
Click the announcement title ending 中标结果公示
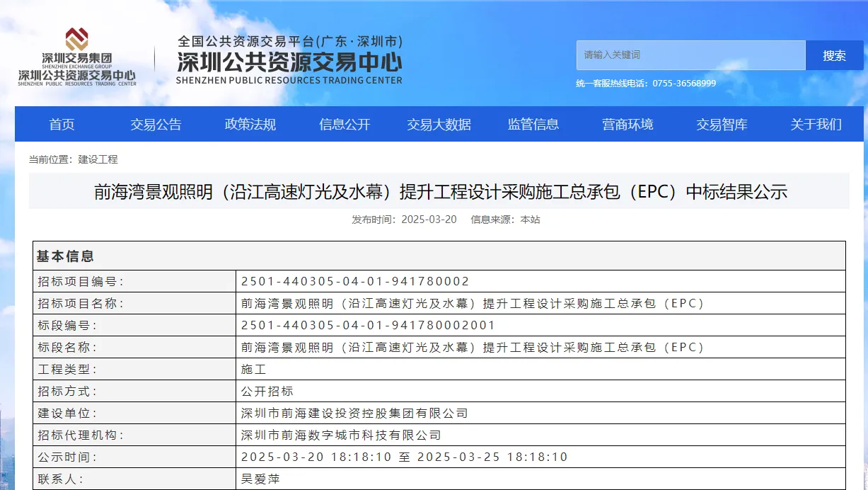[x=441, y=192]
